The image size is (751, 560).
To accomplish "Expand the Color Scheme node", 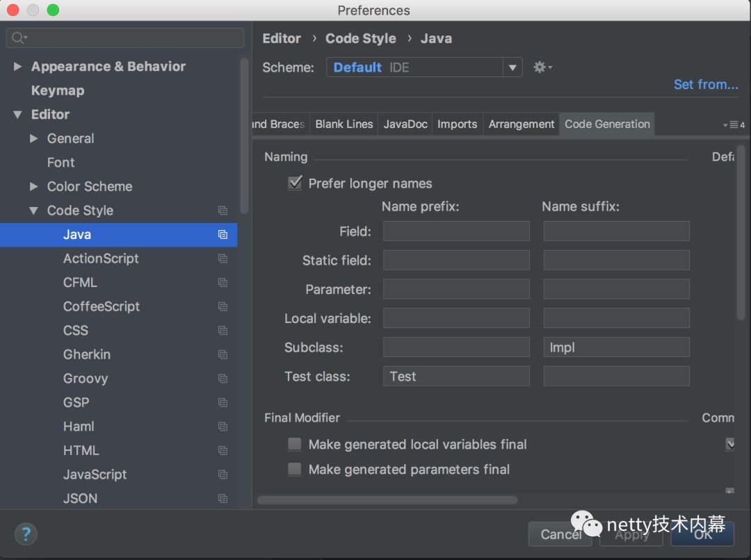I will click(33, 186).
